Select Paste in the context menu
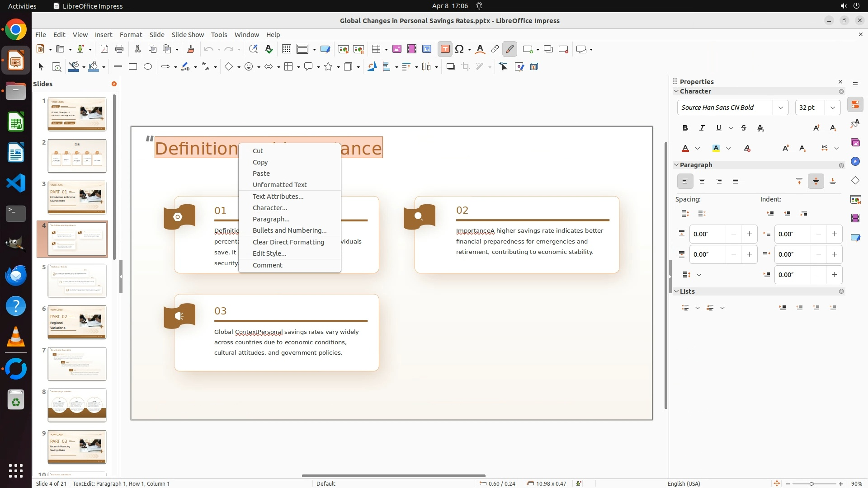This screenshot has height=488, width=868. coord(261,174)
